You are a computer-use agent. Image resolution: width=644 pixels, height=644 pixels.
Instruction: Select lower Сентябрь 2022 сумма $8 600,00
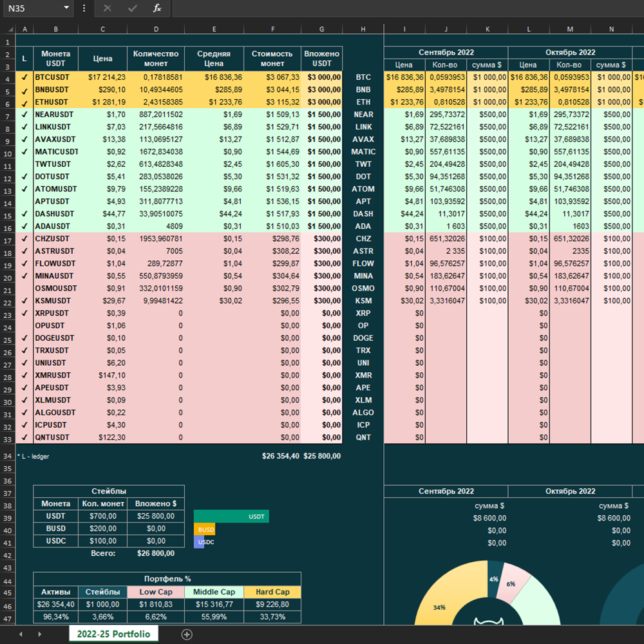click(x=487, y=518)
